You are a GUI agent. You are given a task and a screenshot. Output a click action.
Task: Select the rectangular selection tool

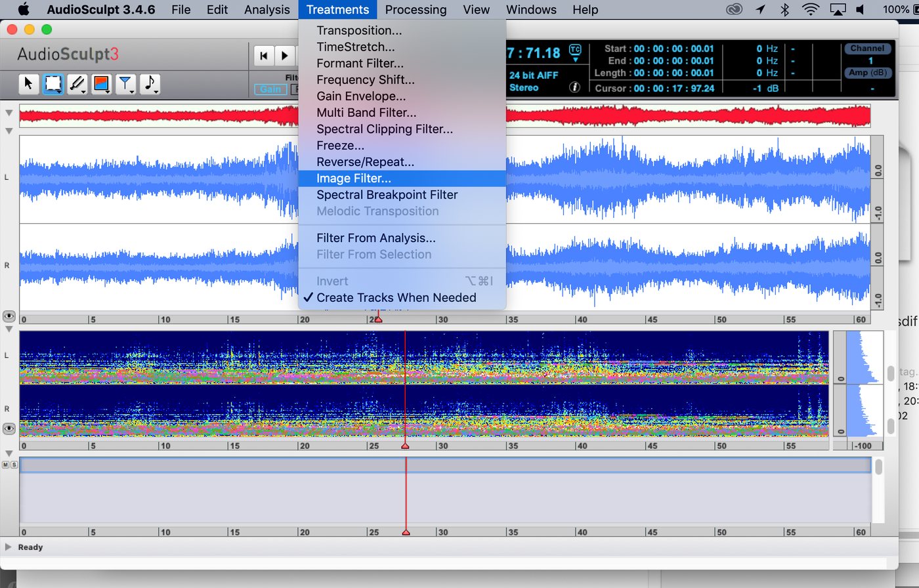coord(53,83)
